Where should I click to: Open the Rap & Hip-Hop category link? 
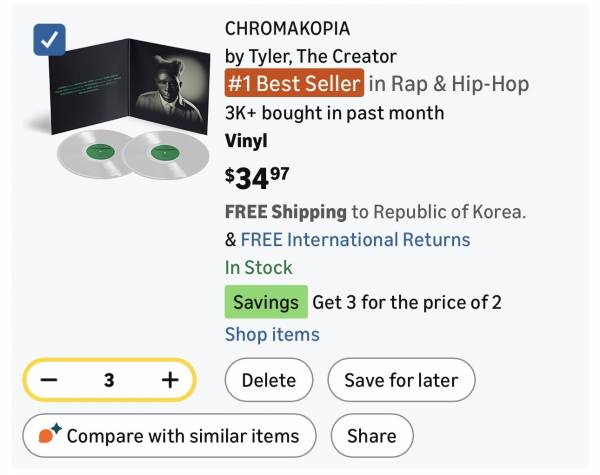point(448,84)
